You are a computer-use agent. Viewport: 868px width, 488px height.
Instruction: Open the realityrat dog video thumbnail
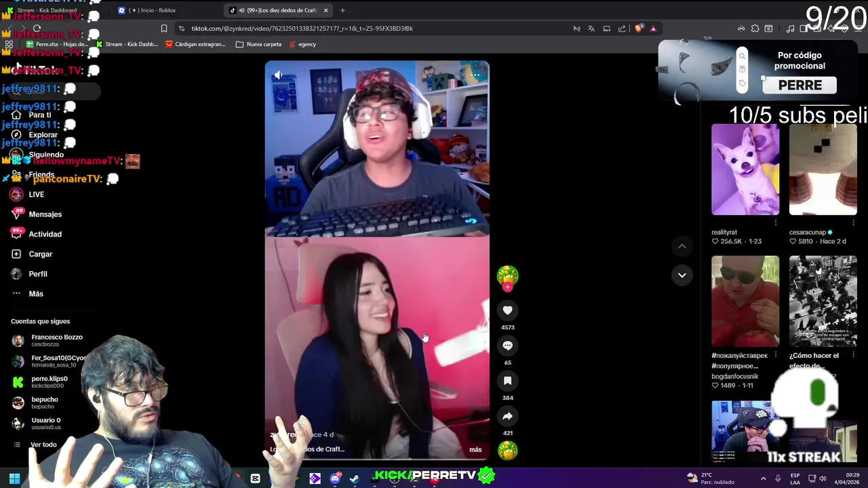[x=745, y=169]
